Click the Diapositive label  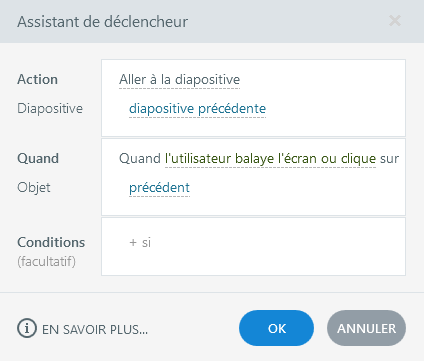tap(50, 109)
